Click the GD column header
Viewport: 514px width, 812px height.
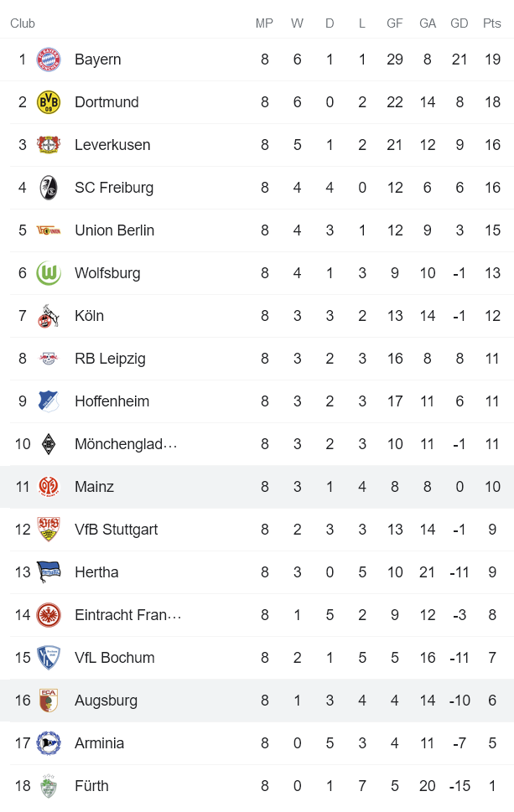(459, 23)
